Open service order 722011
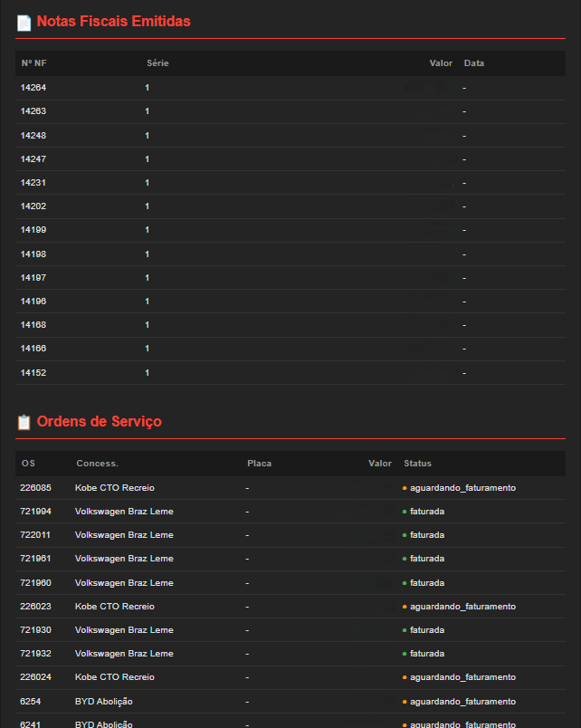Viewport: 581px width, 728px height. click(35, 535)
